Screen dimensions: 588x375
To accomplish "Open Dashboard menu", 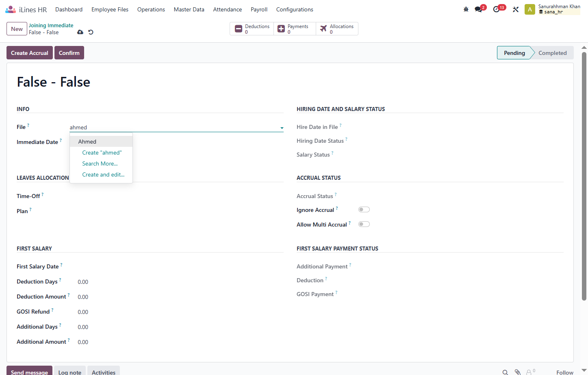I will coord(69,9).
